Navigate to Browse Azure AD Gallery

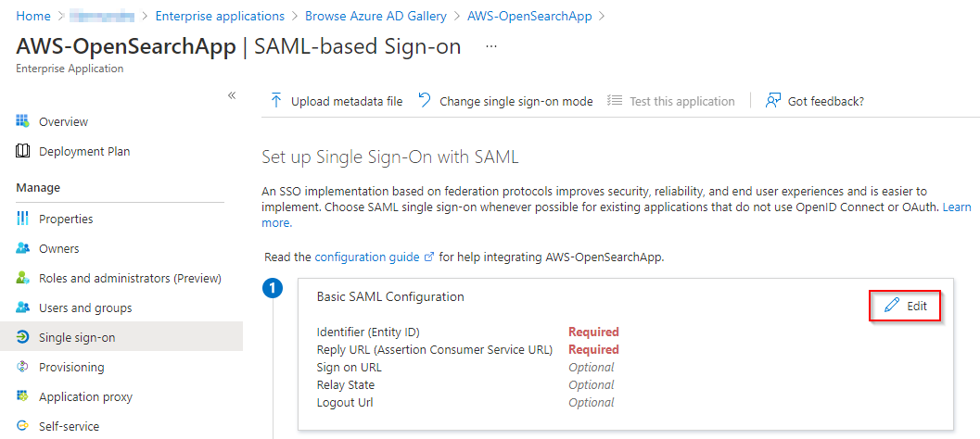coord(375,16)
